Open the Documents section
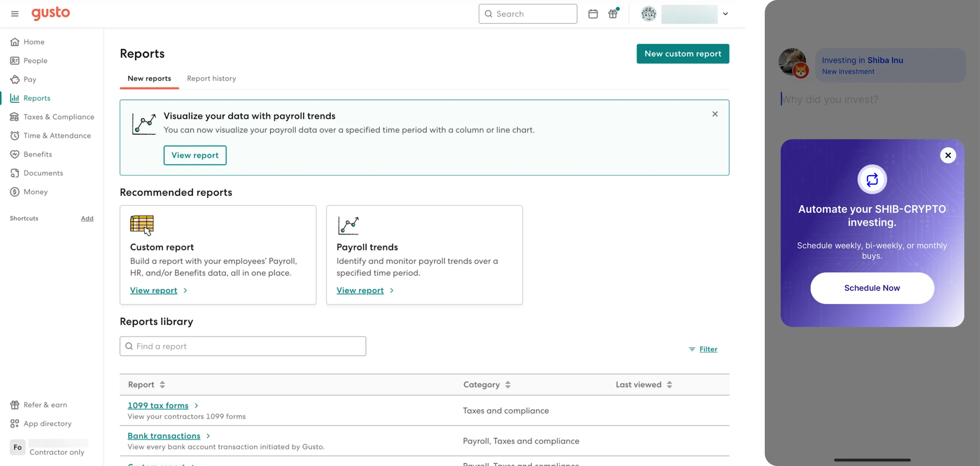980x466 pixels. [x=43, y=173]
